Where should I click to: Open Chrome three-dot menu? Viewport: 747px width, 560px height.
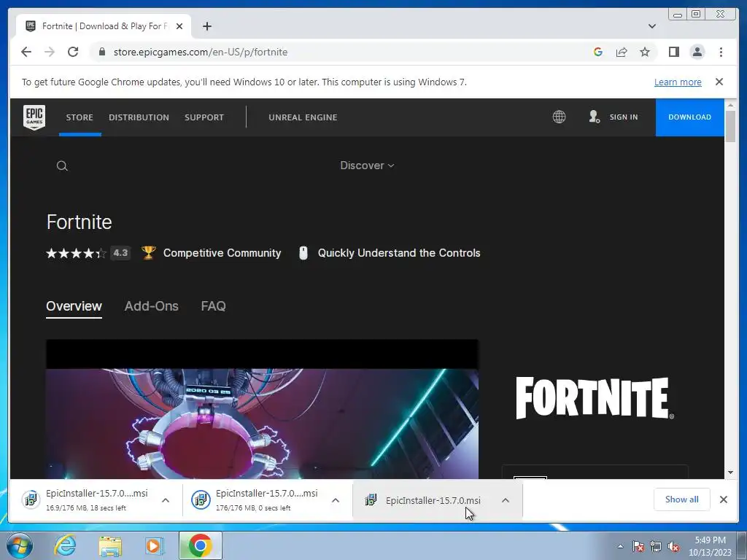coord(721,52)
